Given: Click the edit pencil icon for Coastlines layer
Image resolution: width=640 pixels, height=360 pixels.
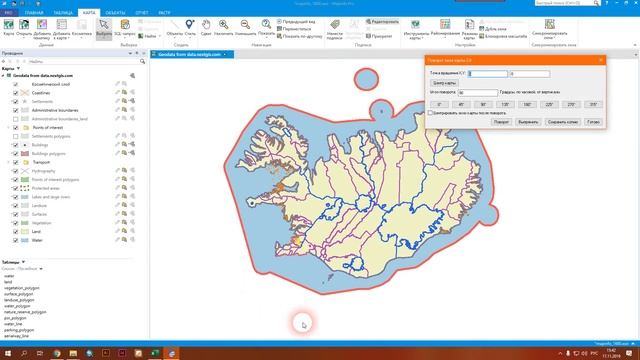Looking at the screenshot, I should tap(117, 93).
